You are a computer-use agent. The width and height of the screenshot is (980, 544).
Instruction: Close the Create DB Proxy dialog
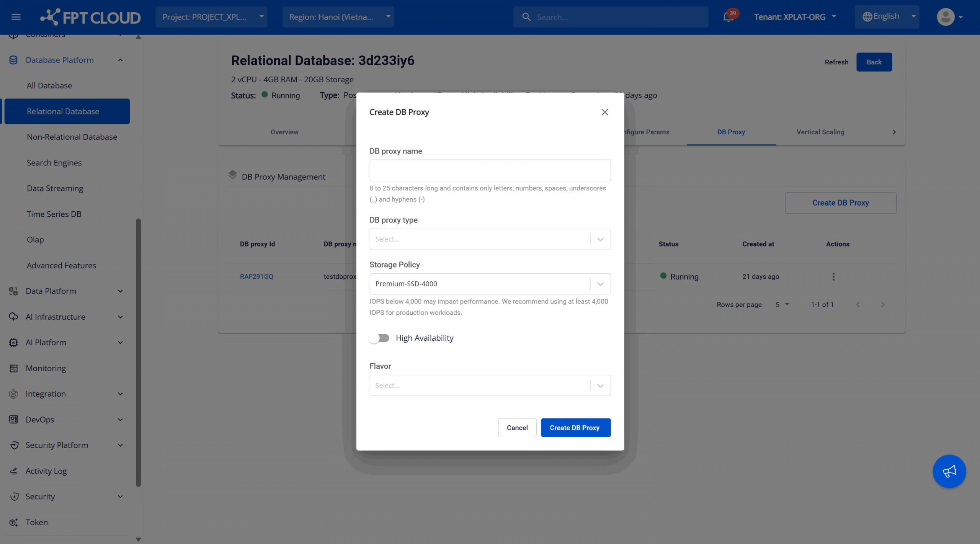tap(604, 112)
